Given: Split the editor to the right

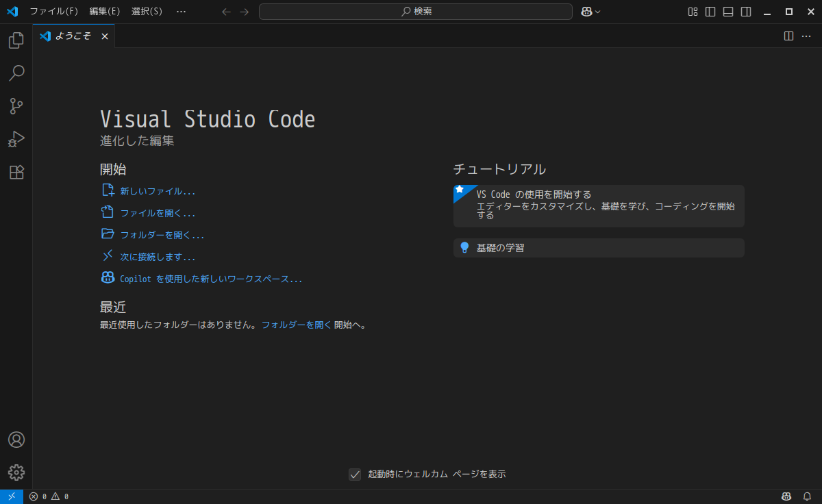Looking at the screenshot, I should point(788,36).
